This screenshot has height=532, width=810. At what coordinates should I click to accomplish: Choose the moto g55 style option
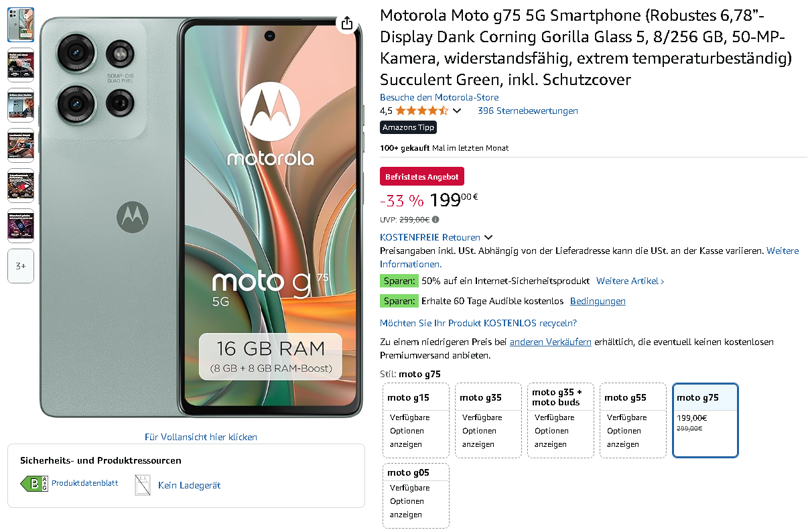[x=633, y=420]
